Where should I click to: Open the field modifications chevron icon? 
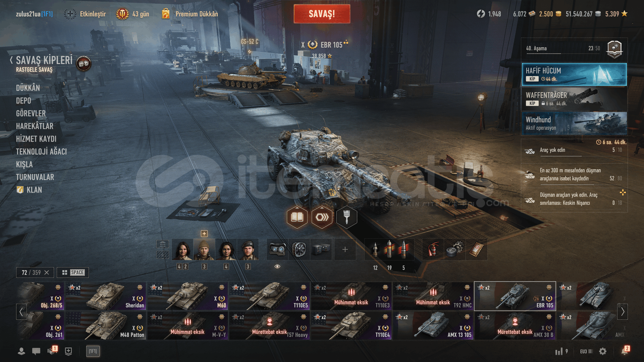pos(322,218)
